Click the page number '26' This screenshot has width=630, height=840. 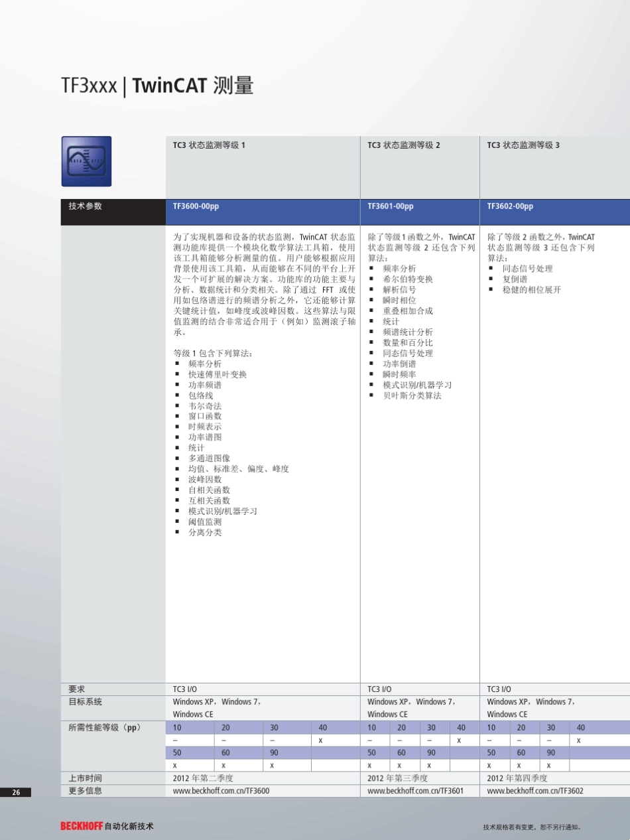tap(17, 792)
